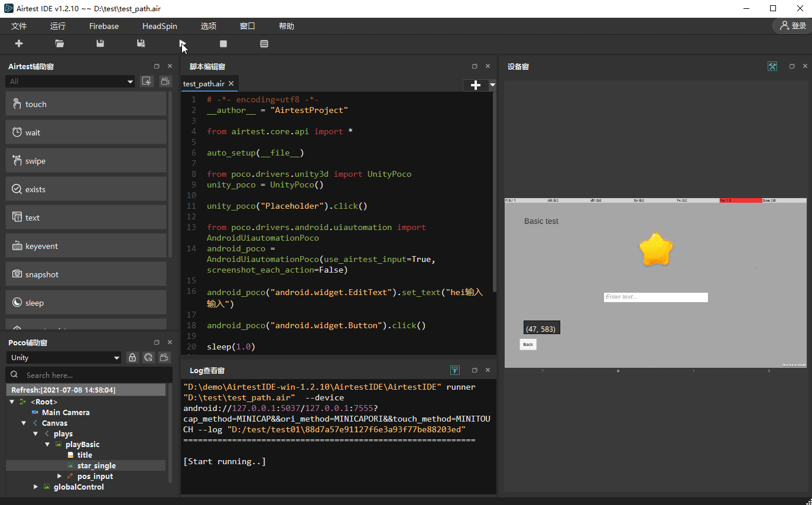Click the sleep command button

coord(86,303)
